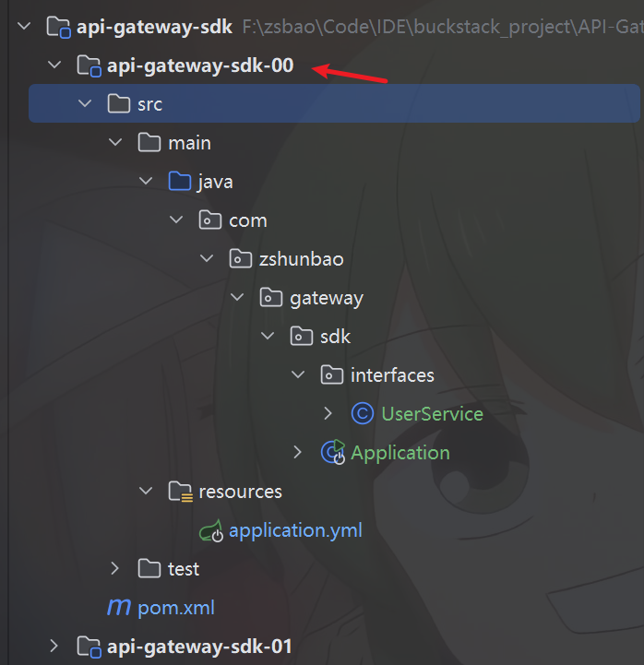
Task: Click the interfaces package icon
Action: point(331,375)
